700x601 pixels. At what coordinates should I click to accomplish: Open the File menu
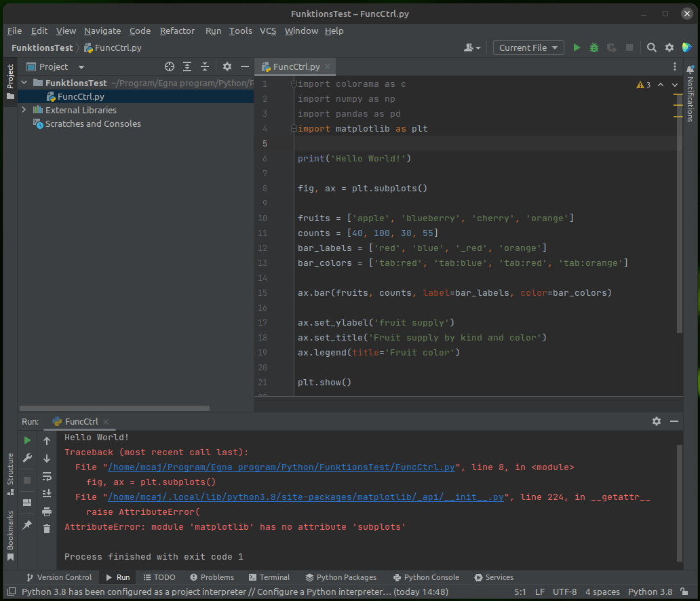pyautogui.click(x=14, y=31)
